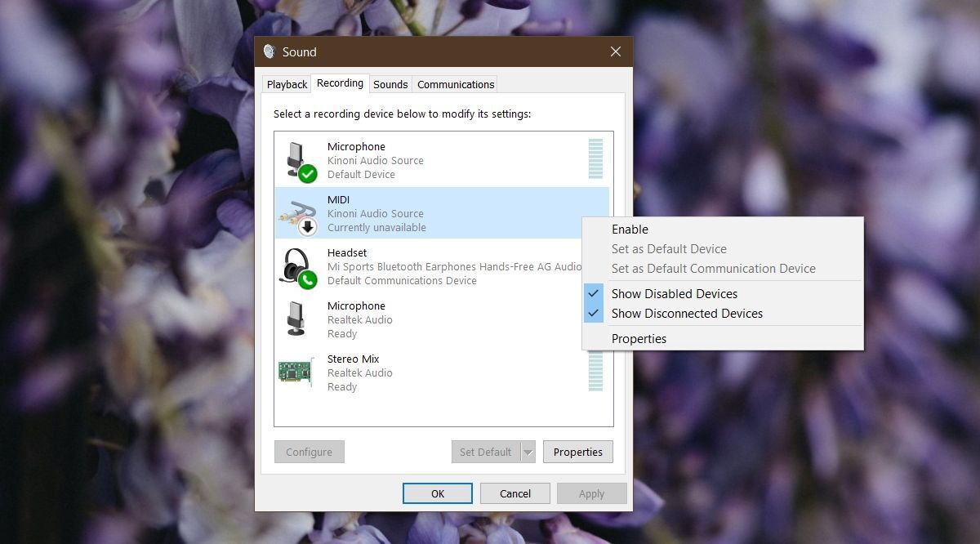This screenshot has height=544, width=980.
Task: Click the Kinoni Microphone device icon
Action: (x=296, y=158)
